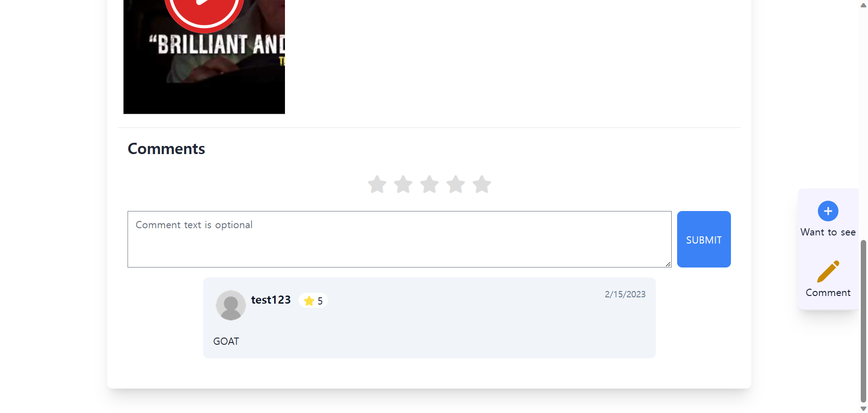The image size is (868, 413).
Task: Click the textarea resize handle corner
Action: (x=668, y=264)
